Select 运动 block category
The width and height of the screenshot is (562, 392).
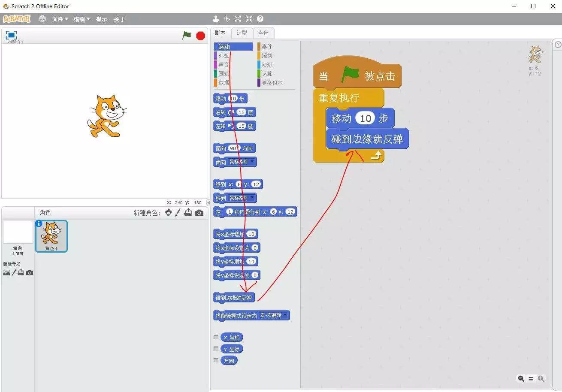pyautogui.click(x=233, y=47)
